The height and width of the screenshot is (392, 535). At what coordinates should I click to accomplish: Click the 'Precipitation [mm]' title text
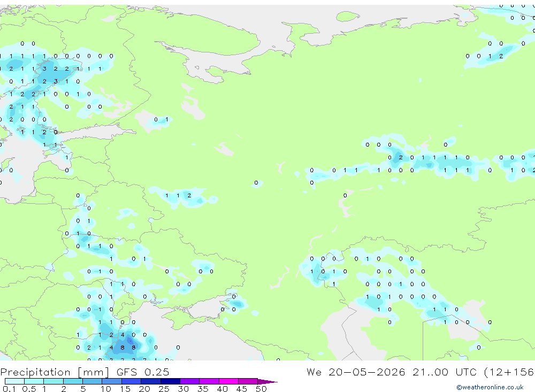click(55, 372)
